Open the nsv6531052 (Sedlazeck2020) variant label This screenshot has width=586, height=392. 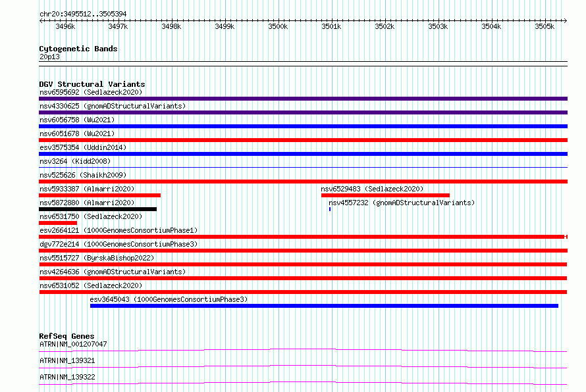pyautogui.click(x=91, y=285)
